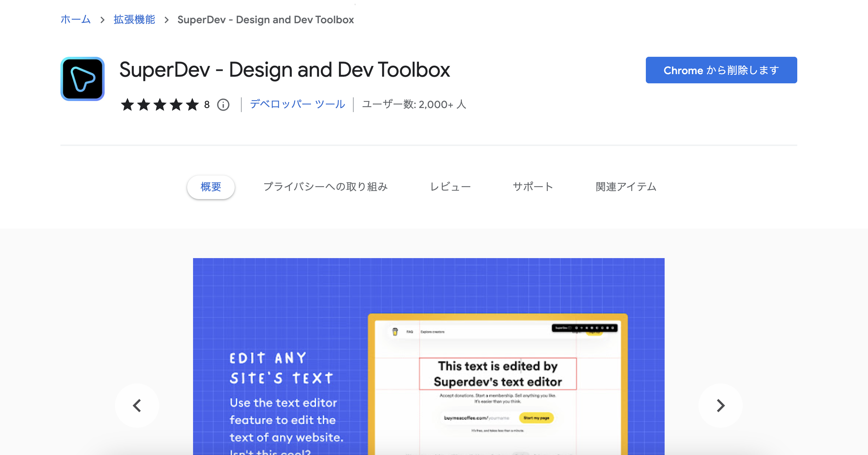Click the Chrome から削除します button
Image resolution: width=868 pixels, height=455 pixels.
coord(721,70)
